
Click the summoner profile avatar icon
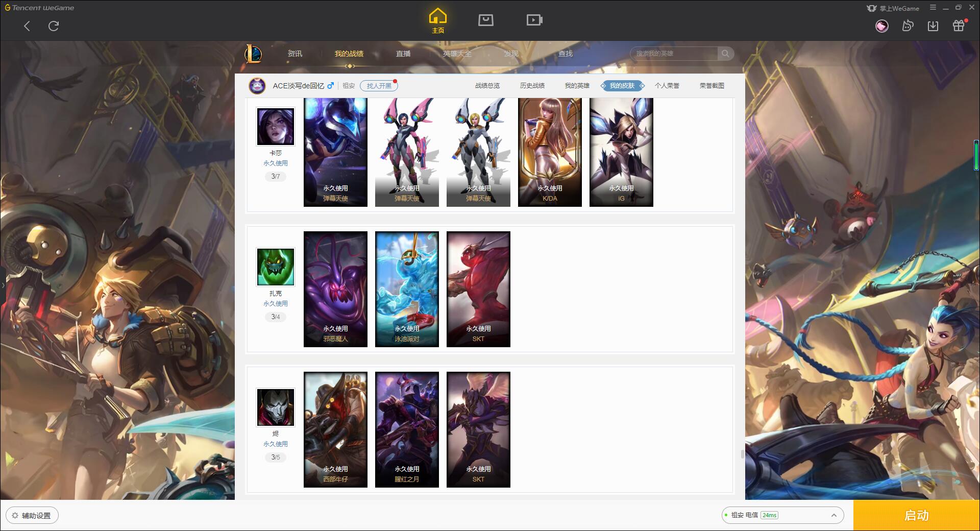(257, 86)
